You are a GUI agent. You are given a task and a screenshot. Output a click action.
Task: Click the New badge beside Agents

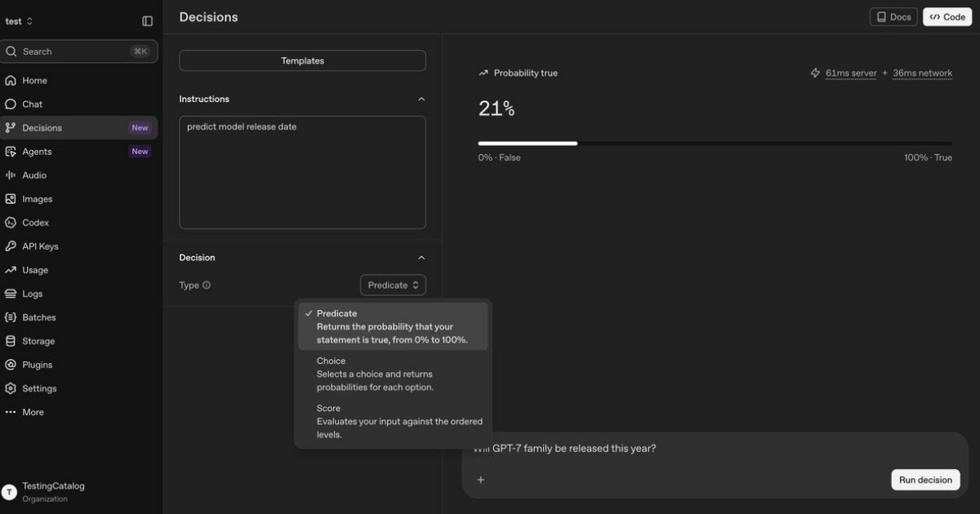pos(140,152)
